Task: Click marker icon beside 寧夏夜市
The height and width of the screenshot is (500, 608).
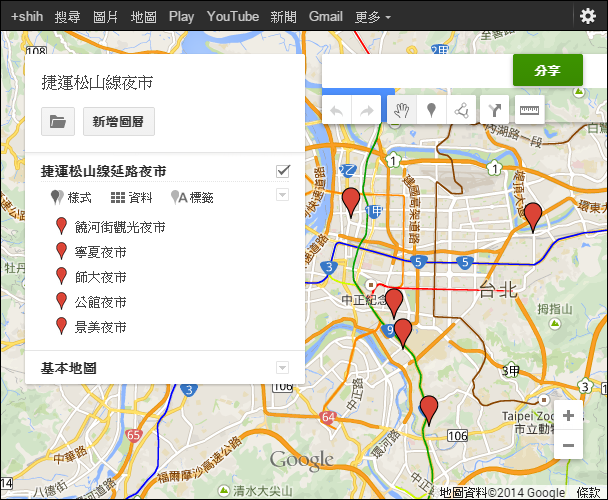Action: (61, 251)
